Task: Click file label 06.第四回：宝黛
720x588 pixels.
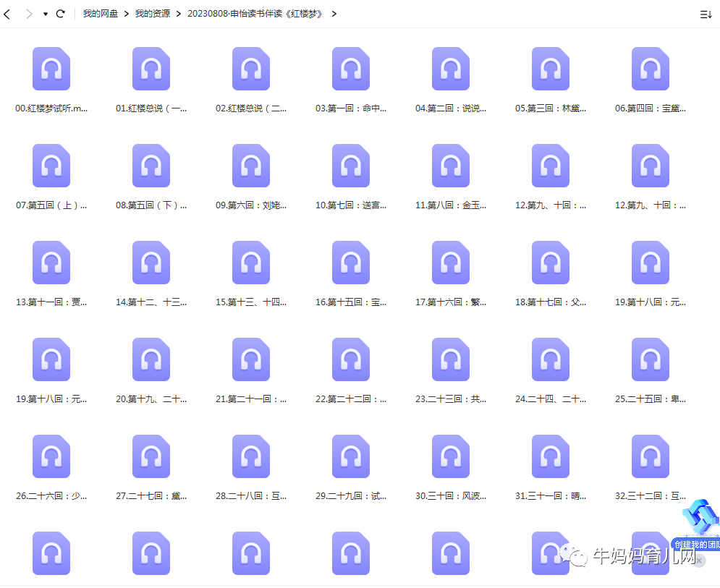Action: tap(651, 108)
